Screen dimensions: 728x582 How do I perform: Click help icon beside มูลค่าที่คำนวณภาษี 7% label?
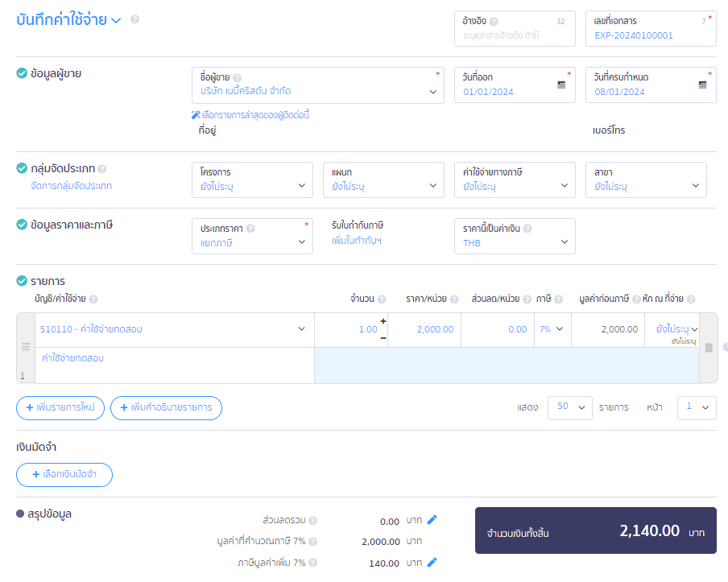click(x=313, y=542)
